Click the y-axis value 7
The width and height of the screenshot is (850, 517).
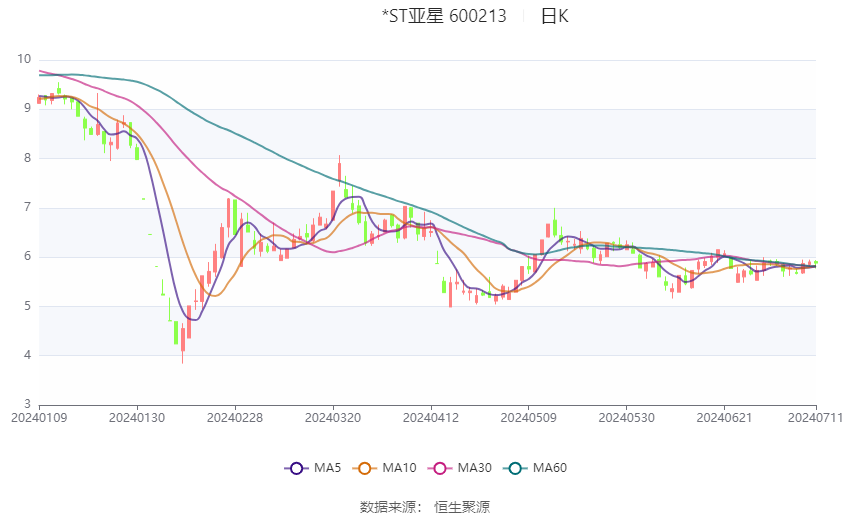coord(28,207)
